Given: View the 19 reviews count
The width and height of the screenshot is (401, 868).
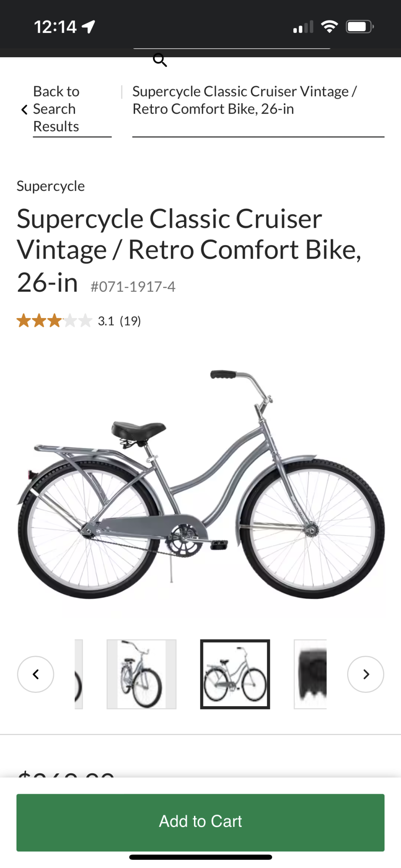Looking at the screenshot, I should pyautogui.click(x=130, y=321).
